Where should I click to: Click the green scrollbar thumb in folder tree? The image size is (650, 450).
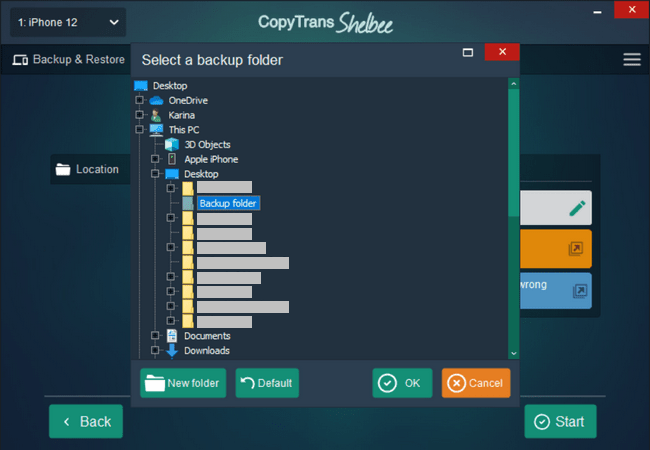click(514, 152)
